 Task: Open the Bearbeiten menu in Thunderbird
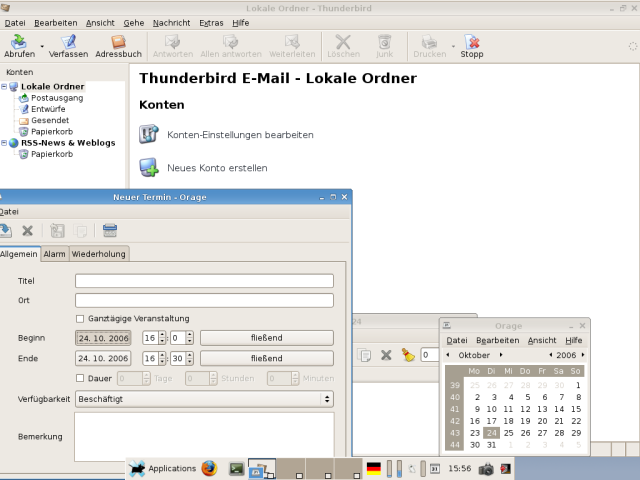point(56,23)
